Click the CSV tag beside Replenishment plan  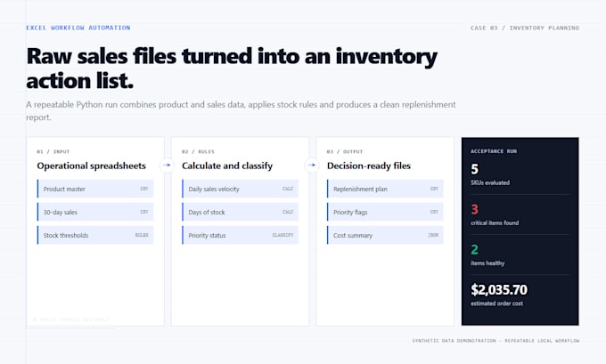pos(434,189)
